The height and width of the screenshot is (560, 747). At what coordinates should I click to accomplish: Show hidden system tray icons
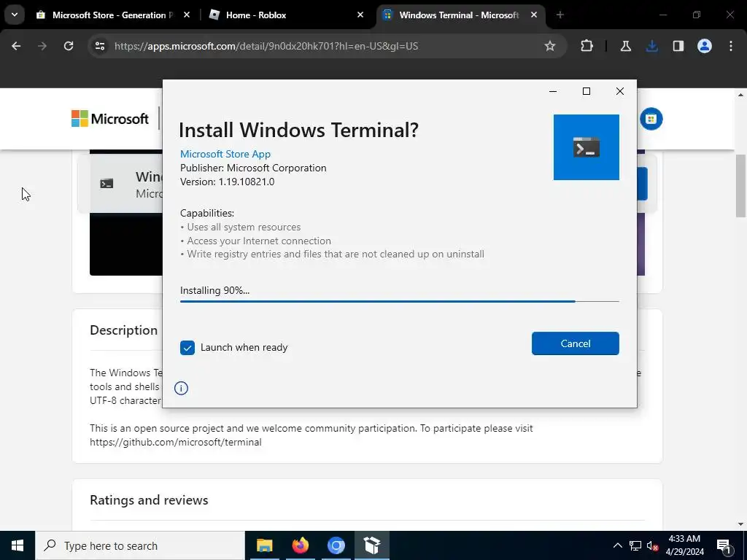pyautogui.click(x=617, y=545)
